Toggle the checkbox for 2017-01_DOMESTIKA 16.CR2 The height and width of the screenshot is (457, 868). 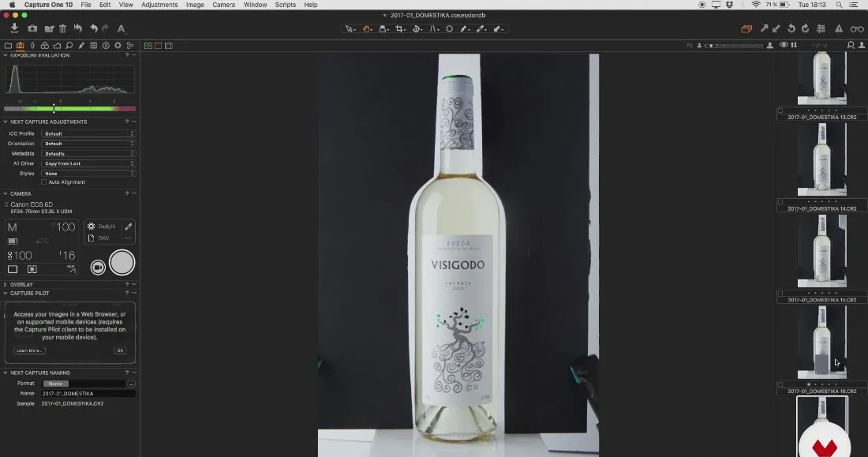click(780, 384)
